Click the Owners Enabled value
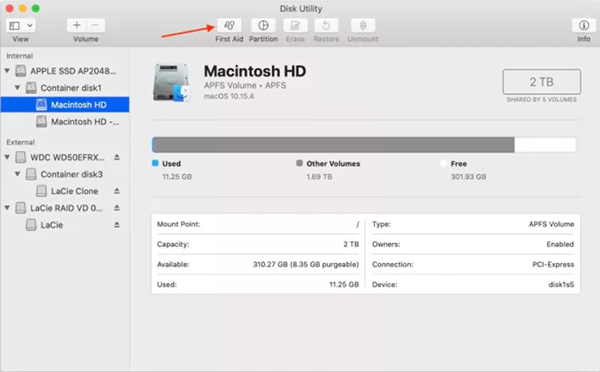600x372 pixels. click(560, 244)
